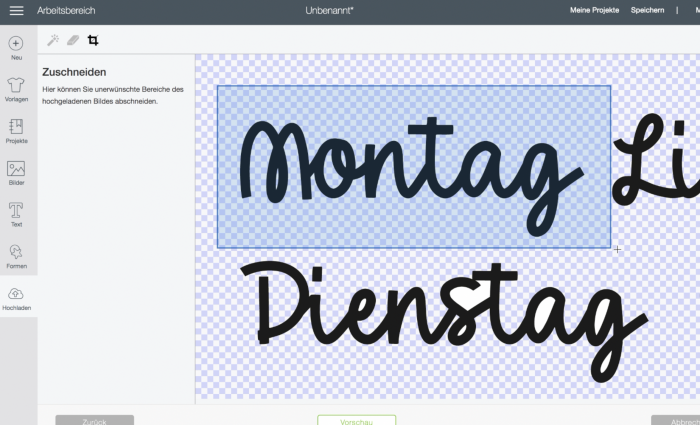
Task: Open the Bilder image library
Action: click(x=16, y=169)
